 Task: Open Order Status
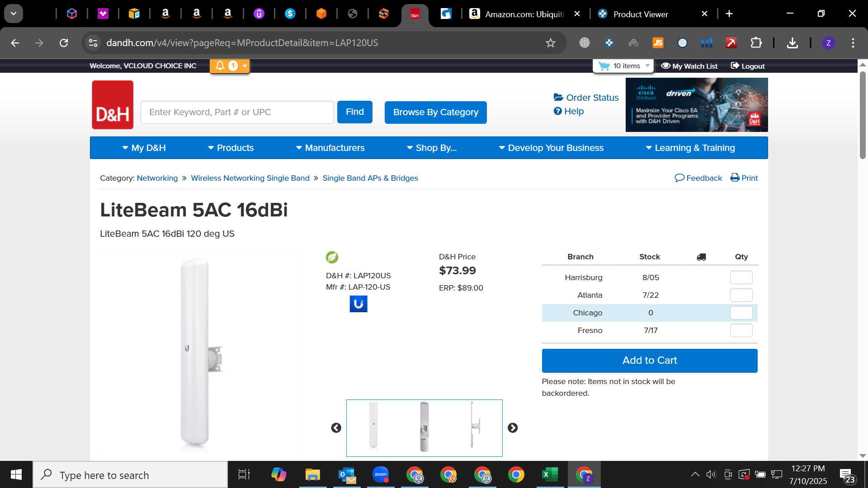[x=586, y=98]
